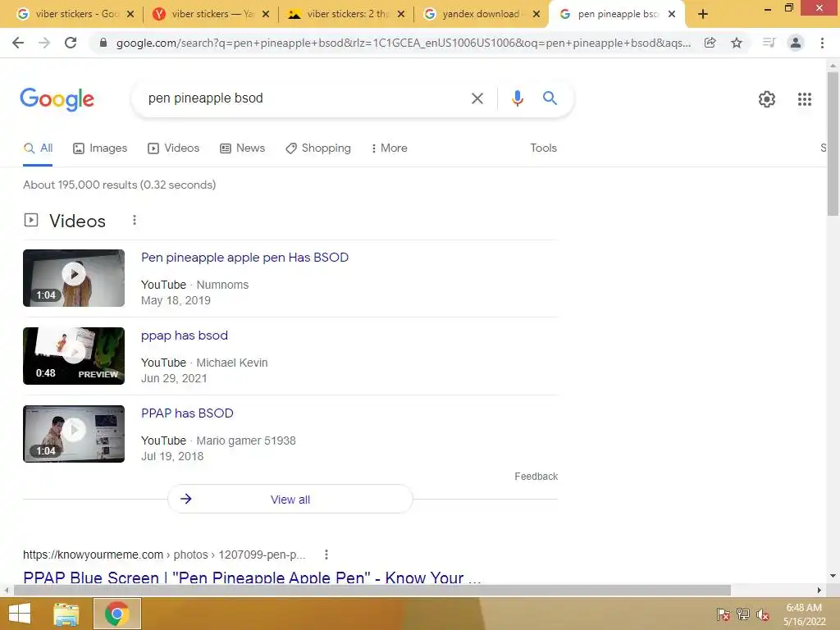The height and width of the screenshot is (630, 840).
Task: Open a new browser tab
Action: coord(703,14)
